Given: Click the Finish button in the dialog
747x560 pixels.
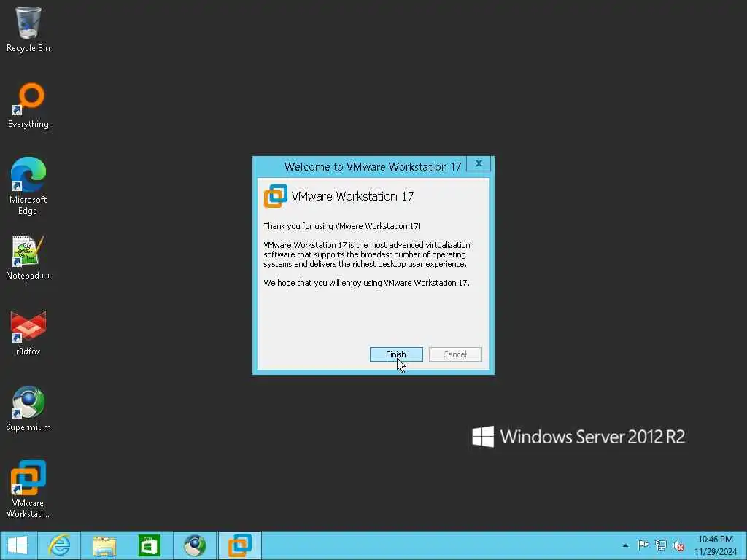Looking at the screenshot, I should coord(396,354).
